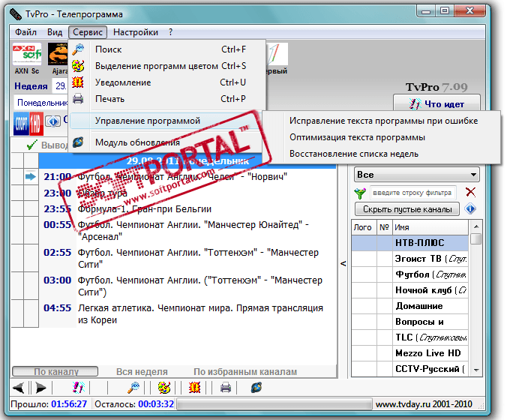Click the printer icon beside Печать
The height and width of the screenshot is (420, 507).
pos(78,98)
